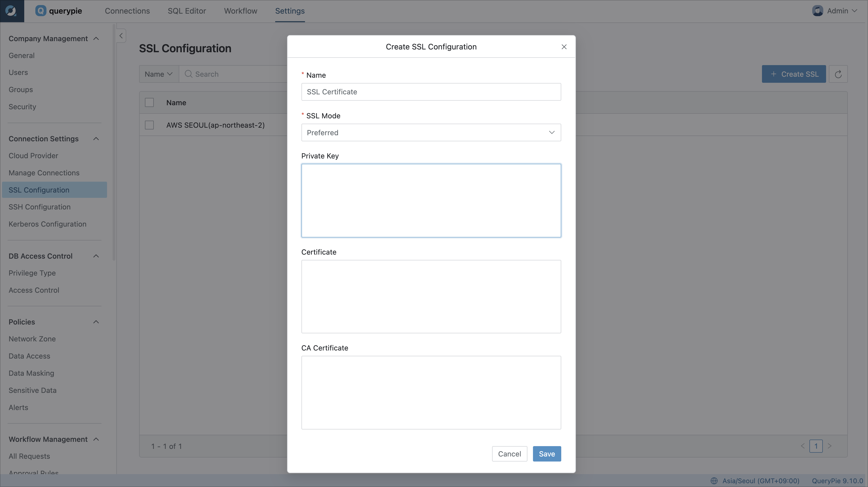
Task: Open Security settings
Action: click(x=22, y=107)
